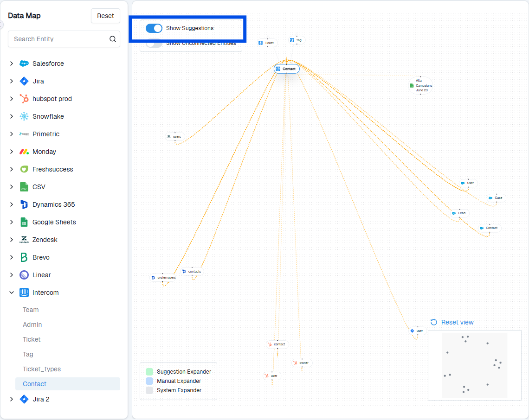Viewport: 529px width, 420px height.
Task: Click the Linear label in sidebar
Action: coord(41,275)
